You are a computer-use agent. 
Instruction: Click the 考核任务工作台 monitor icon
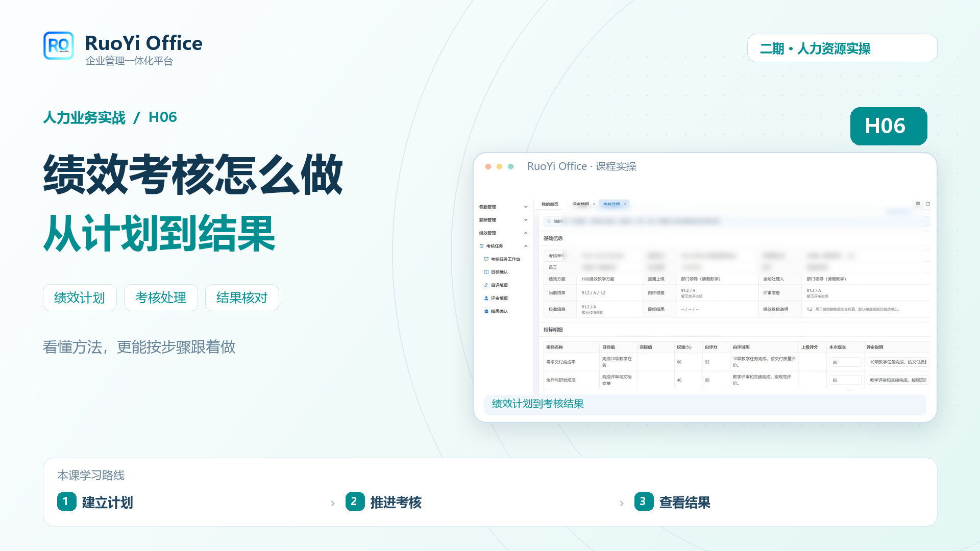(486, 259)
